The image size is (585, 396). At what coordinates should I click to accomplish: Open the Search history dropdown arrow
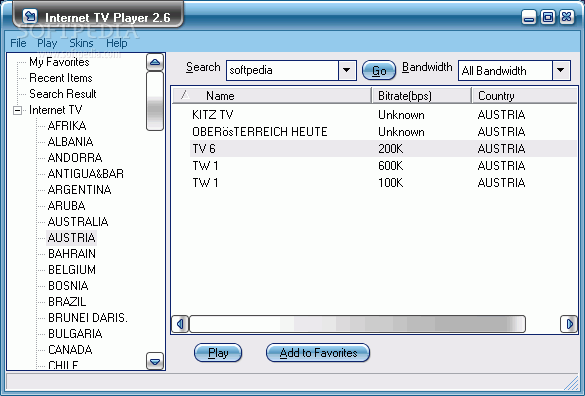[x=347, y=70]
